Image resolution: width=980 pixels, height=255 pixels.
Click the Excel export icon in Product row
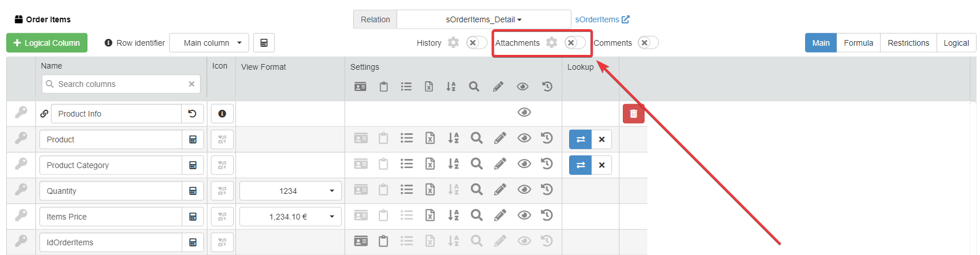[x=430, y=138]
